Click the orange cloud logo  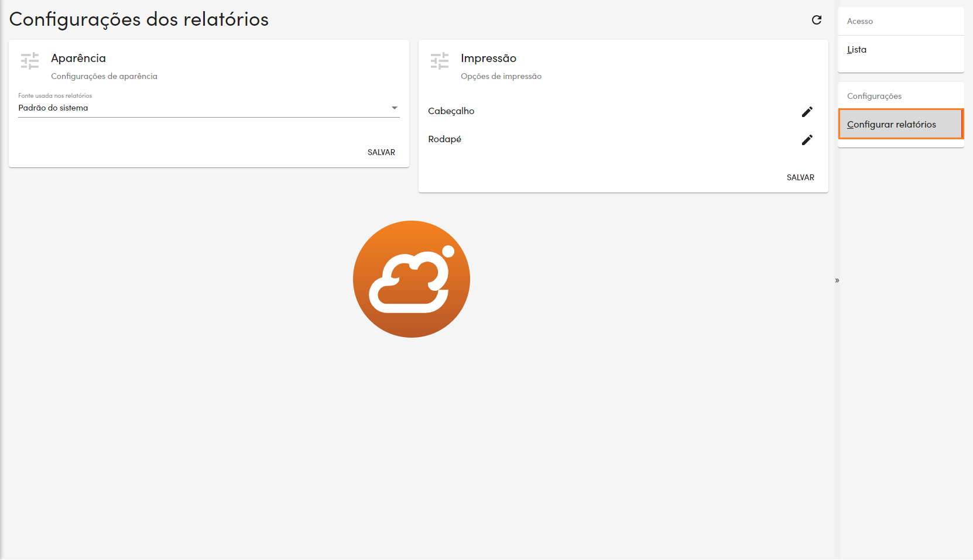412,279
